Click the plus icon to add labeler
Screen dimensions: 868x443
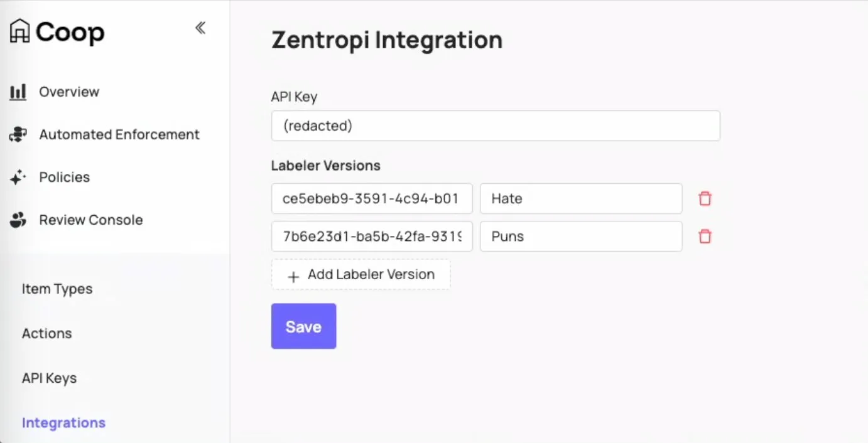click(293, 275)
